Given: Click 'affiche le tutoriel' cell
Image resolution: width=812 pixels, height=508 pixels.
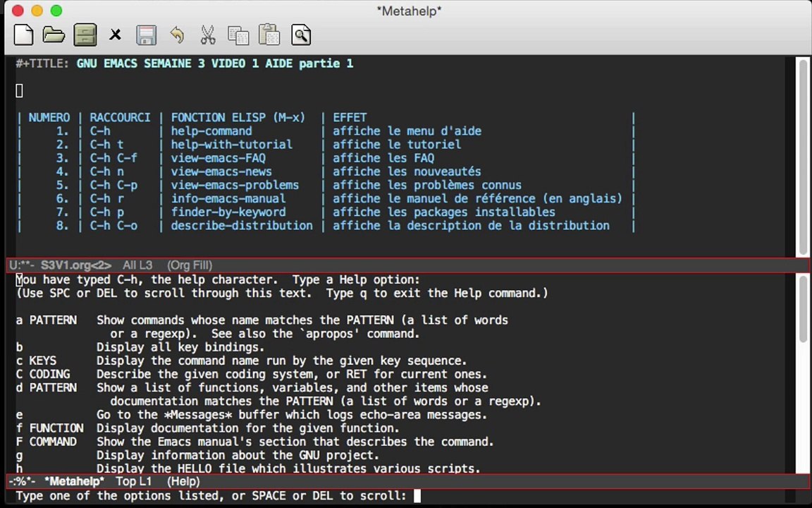Looking at the screenshot, I should [397, 145].
